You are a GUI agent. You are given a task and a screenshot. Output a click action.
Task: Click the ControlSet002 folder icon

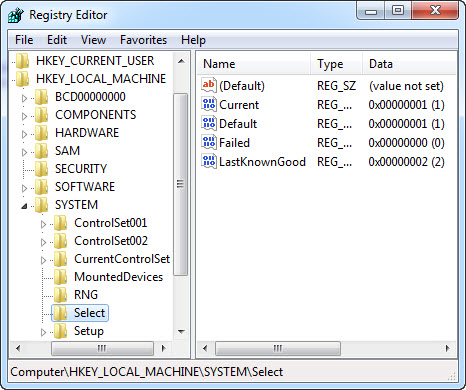click(x=61, y=241)
